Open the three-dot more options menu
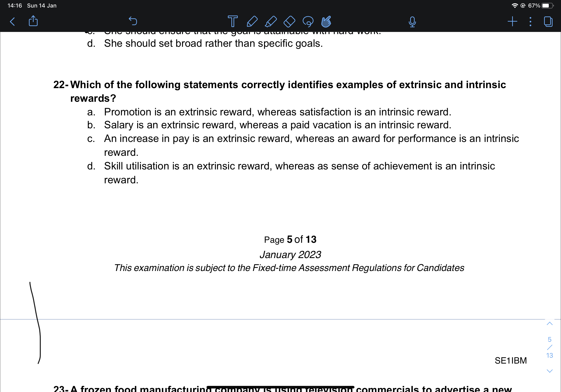This screenshot has width=561, height=392. 530,22
